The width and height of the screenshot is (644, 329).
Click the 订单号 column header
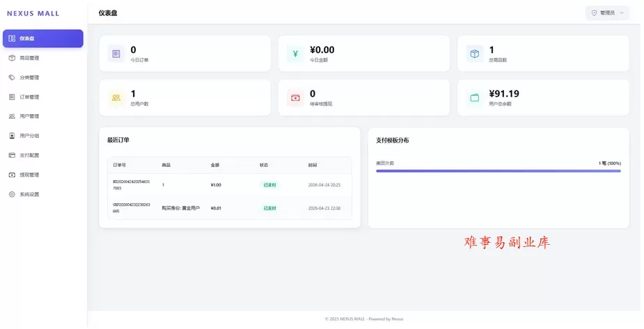coord(120,165)
